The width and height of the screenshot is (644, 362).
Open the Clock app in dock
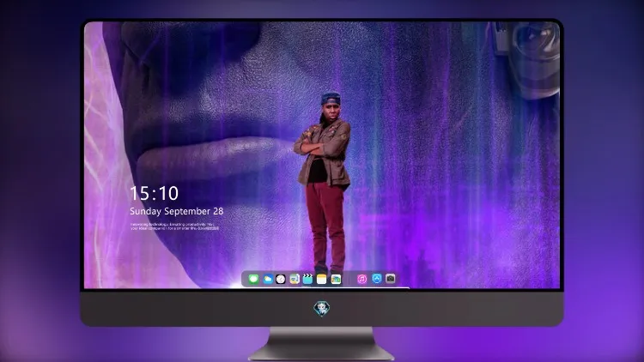pyautogui.click(x=281, y=279)
